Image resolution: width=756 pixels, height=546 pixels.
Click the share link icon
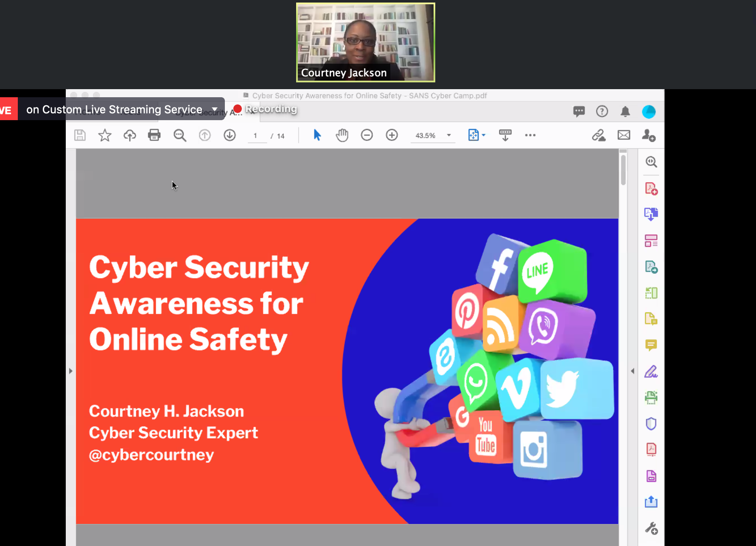[x=599, y=135]
